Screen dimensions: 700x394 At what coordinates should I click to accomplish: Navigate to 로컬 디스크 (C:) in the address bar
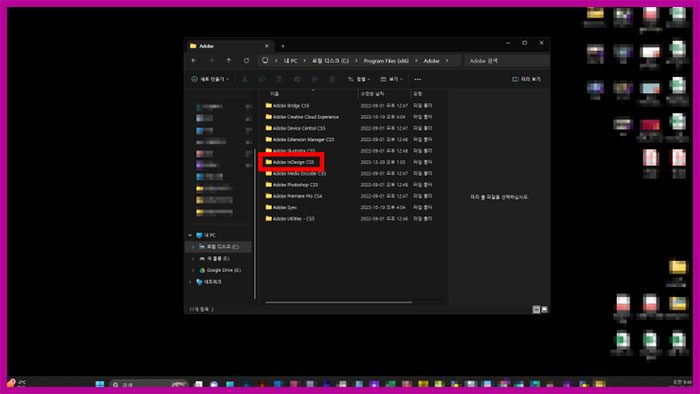click(x=330, y=61)
